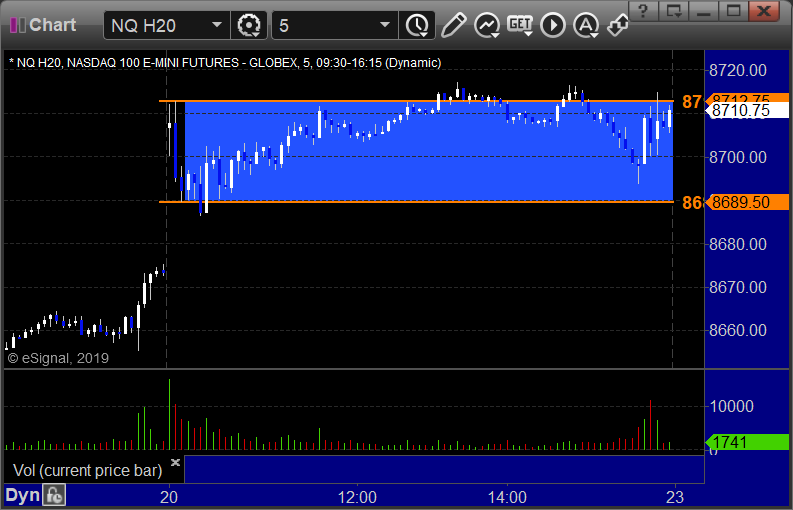Close the Vol study pane with x
This screenshot has height=510, width=793.
(175, 462)
